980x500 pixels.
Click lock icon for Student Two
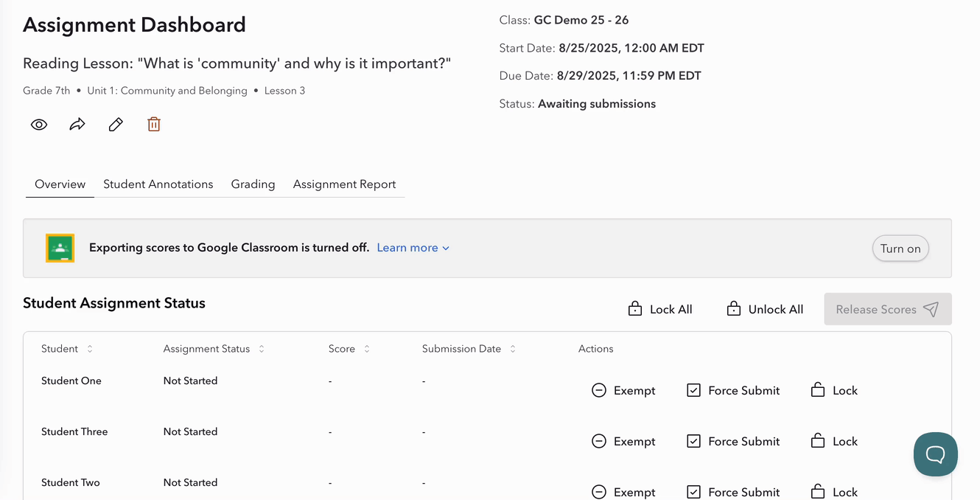coord(818,492)
